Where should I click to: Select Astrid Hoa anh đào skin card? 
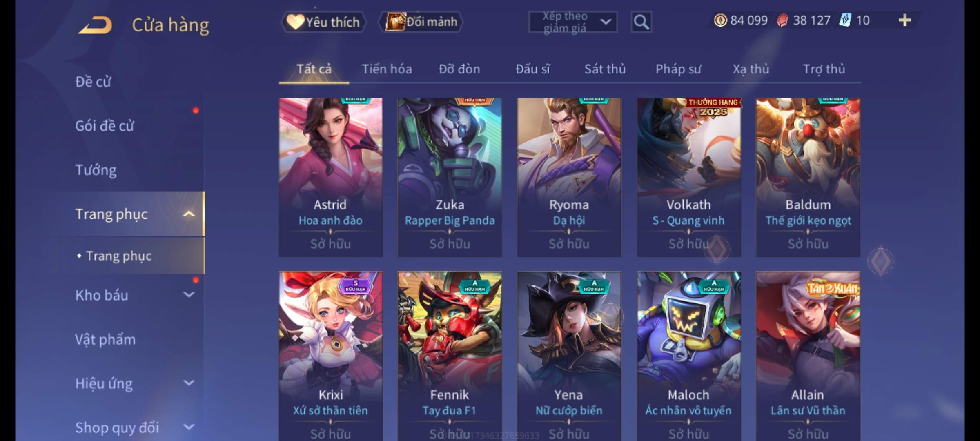pyautogui.click(x=330, y=177)
